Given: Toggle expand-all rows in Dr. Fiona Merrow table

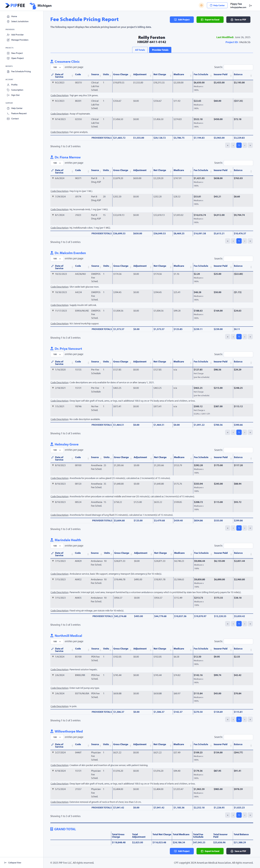Looking at the screenshot, I should click(52, 170).
